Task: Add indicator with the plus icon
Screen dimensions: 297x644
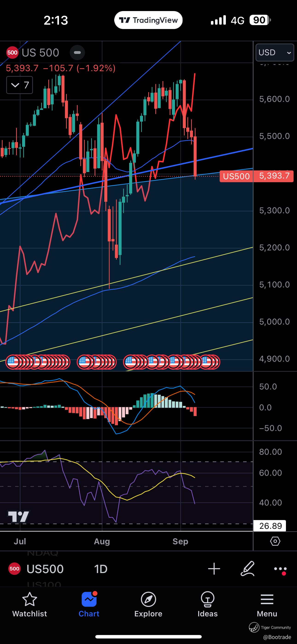Action: click(214, 569)
